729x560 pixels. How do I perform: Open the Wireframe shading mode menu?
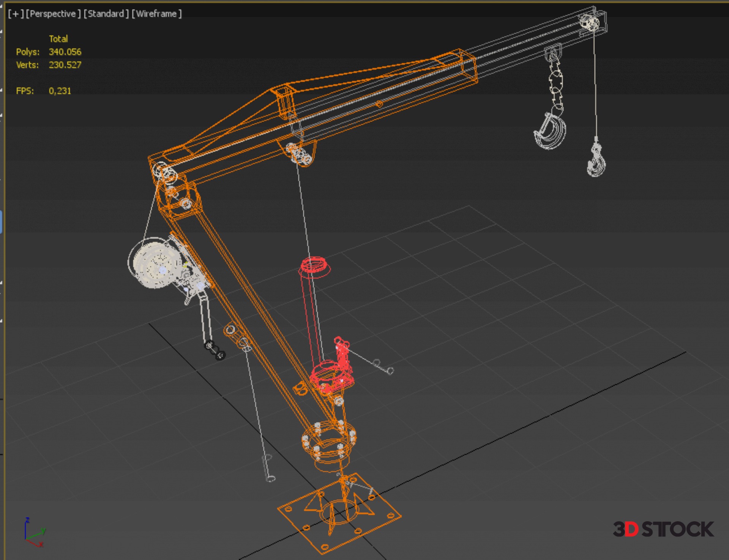click(156, 14)
